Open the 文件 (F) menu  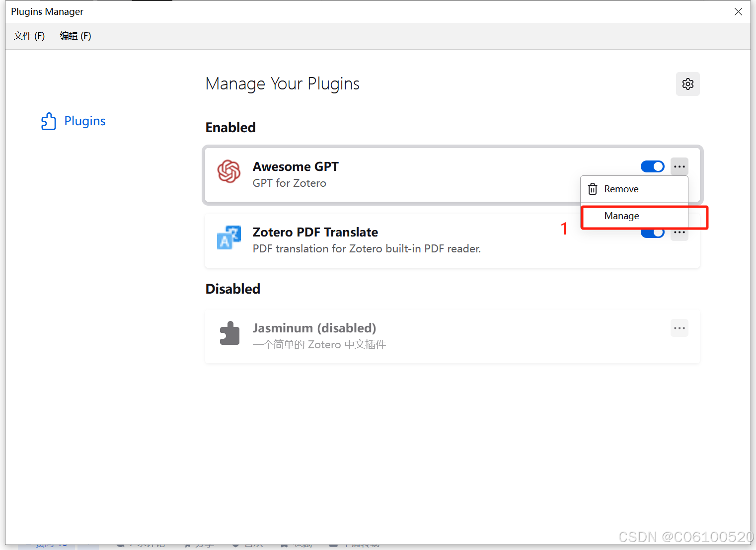tap(29, 36)
